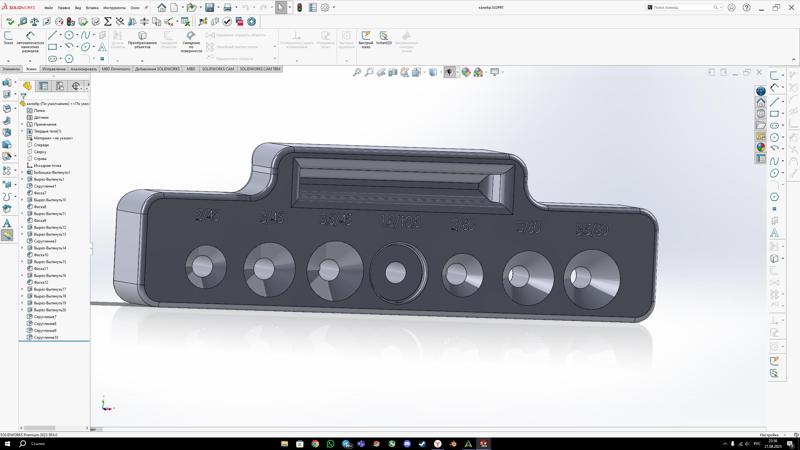Expand the Бобышка-Вытянуть1 feature
800x450 pixels.
[x=22, y=172]
